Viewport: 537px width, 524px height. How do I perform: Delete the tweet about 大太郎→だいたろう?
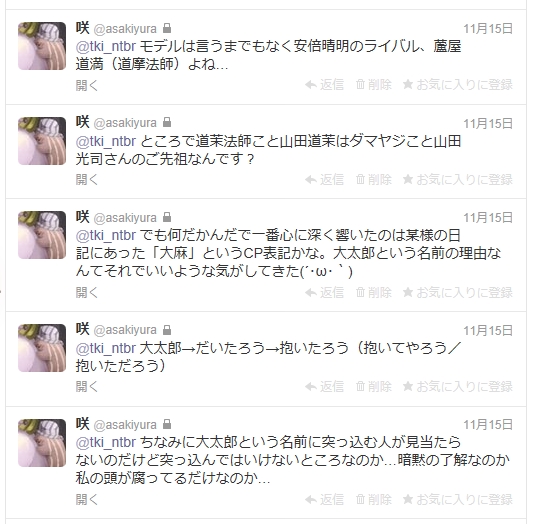click(374, 386)
